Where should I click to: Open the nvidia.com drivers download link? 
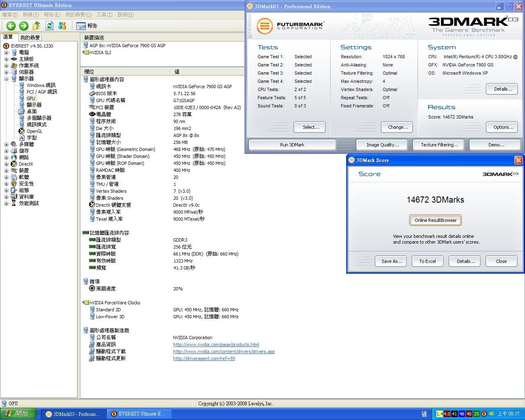click(x=224, y=352)
